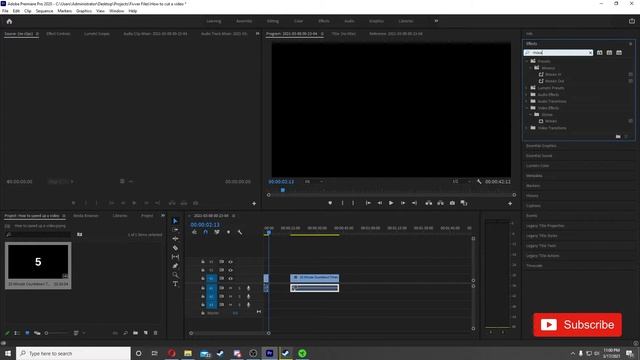Toggle V3 track output eye
Screen dimensions: 640x360
pos(231,262)
